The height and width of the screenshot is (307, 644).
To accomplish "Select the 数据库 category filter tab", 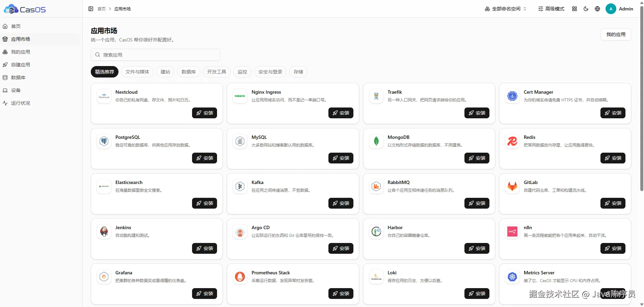I will [189, 72].
